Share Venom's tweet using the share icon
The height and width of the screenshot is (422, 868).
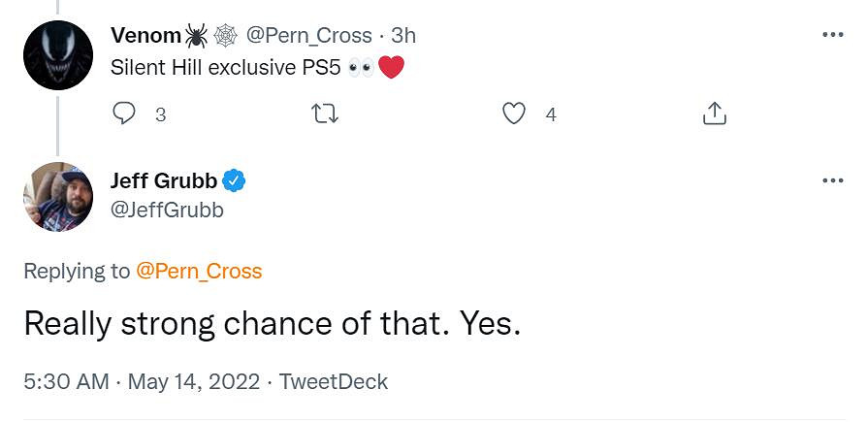tap(714, 114)
